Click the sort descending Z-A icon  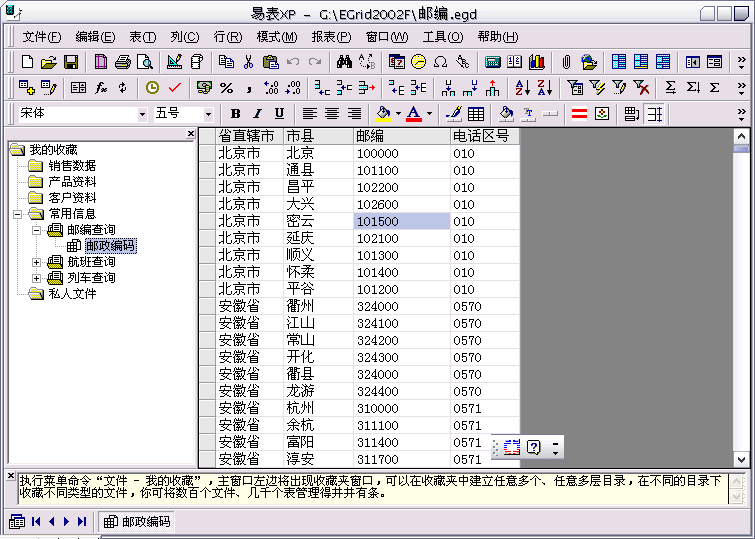click(x=545, y=88)
